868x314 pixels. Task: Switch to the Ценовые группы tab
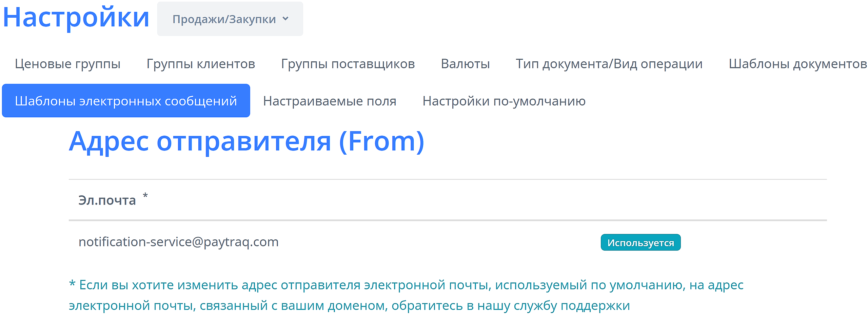click(x=67, y=64)
